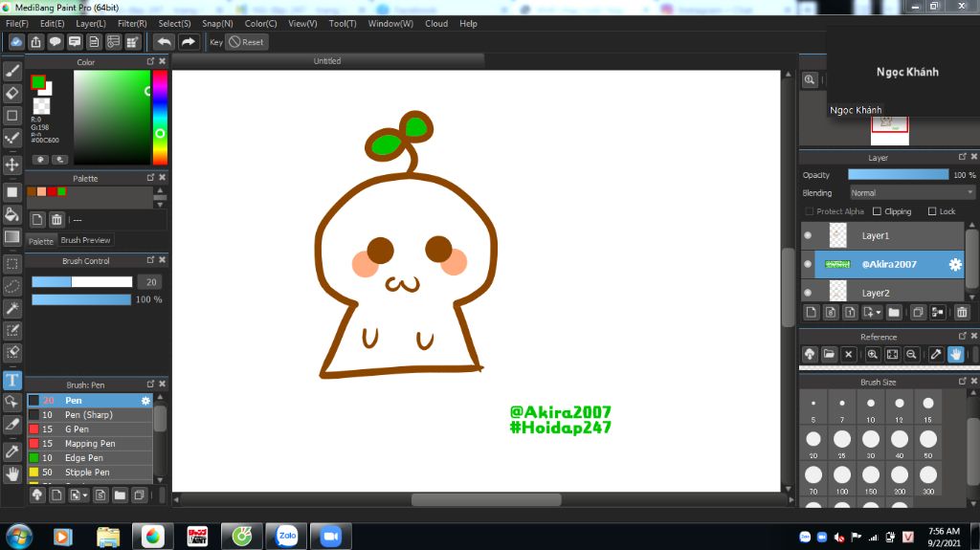Enable the Protect Alpha checkbox
This screenshot has height=550, width=980.
[x=810, y=211]
